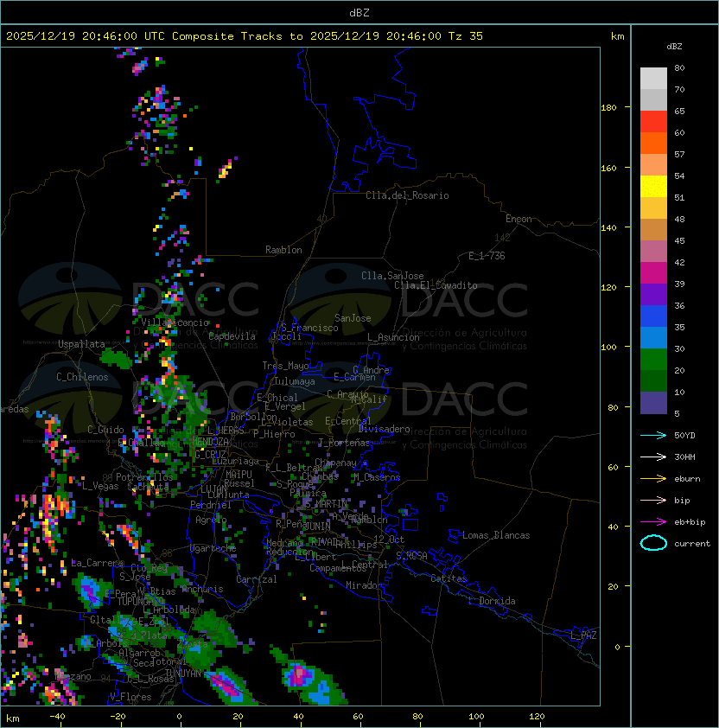The height and width of the screenshot is (728, 719).
Task: Click the 'dBZ' title at top center
Action: click(359, 13)
